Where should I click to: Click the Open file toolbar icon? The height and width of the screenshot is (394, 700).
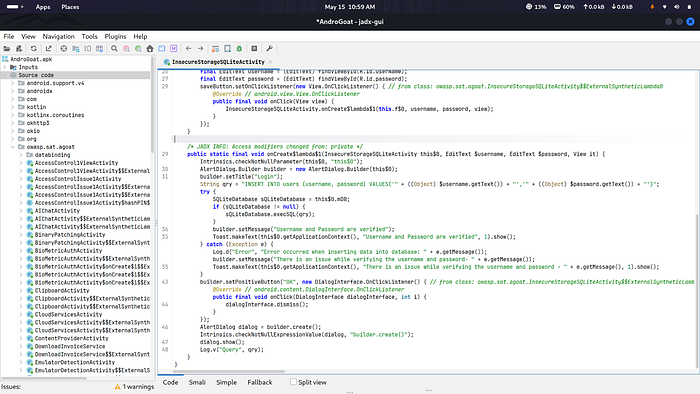click(7, 49)
